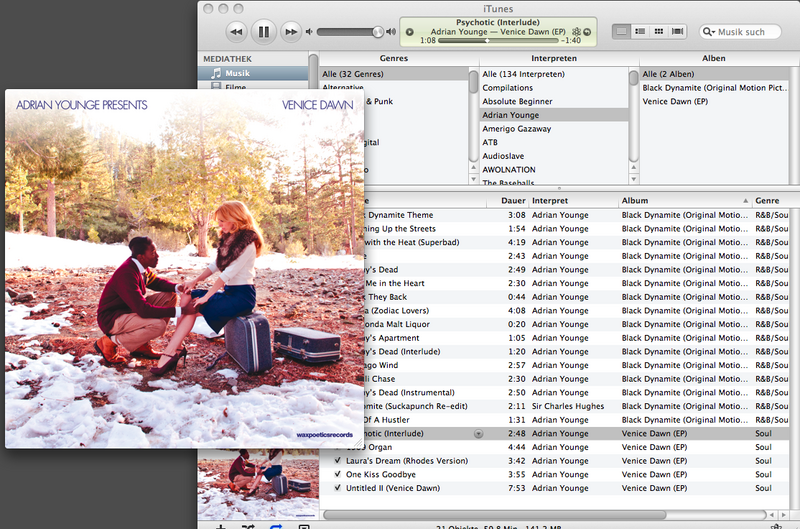This screenshot has height=529, width=800.
Task: Click the -1:40 remaining time display
Action: 571,40
